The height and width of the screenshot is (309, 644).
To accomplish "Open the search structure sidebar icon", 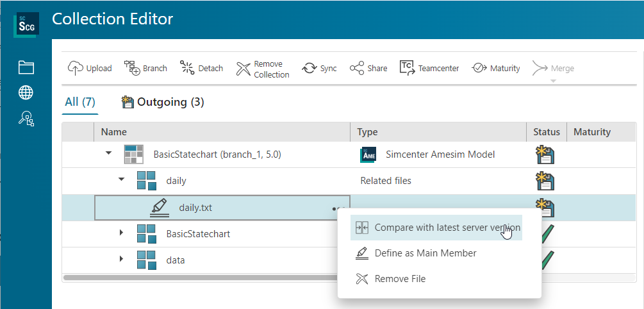I will 26,118.
